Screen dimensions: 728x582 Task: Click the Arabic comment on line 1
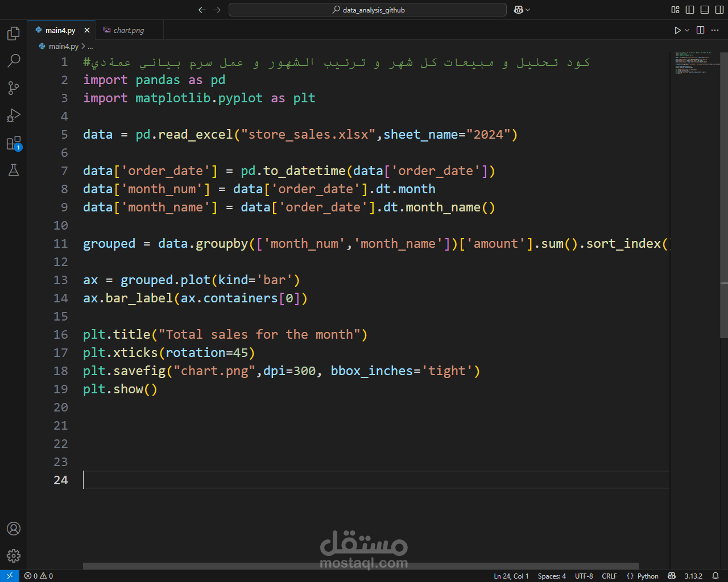click(x=336, y=62)
